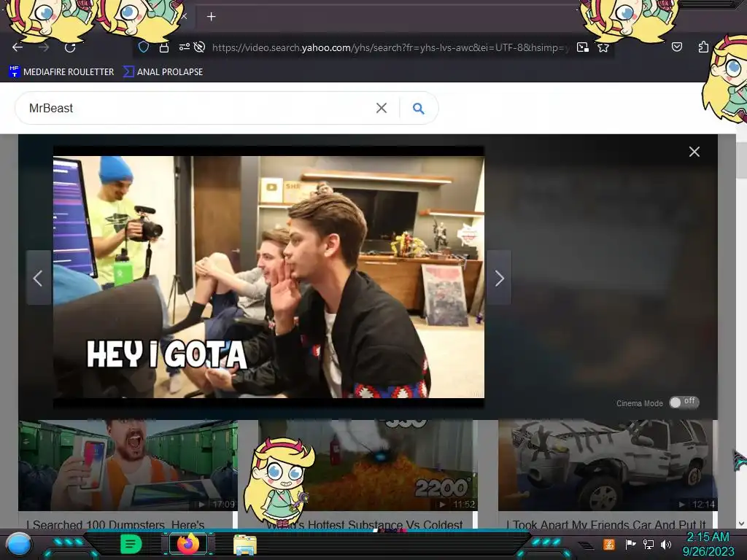This screenshot has height=560, width=747.
Task: Open the friends car video thumbnail
Action: point(608,465)
